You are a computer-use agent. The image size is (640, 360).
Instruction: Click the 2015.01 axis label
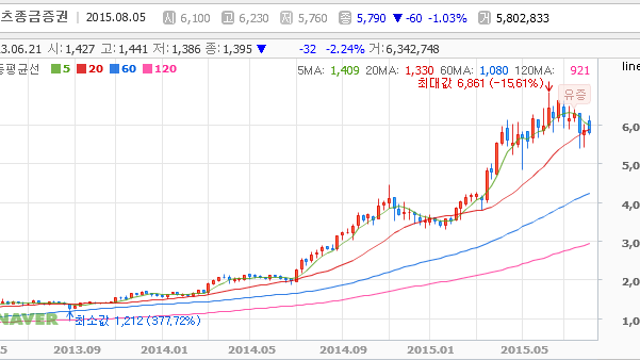tap(431, 350)
